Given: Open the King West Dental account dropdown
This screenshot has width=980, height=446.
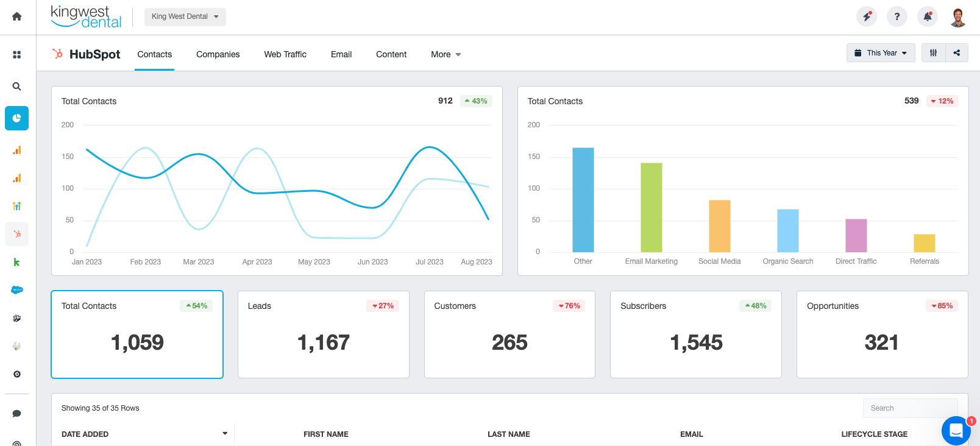Looking at the screenshot, I should click(185, 16).
